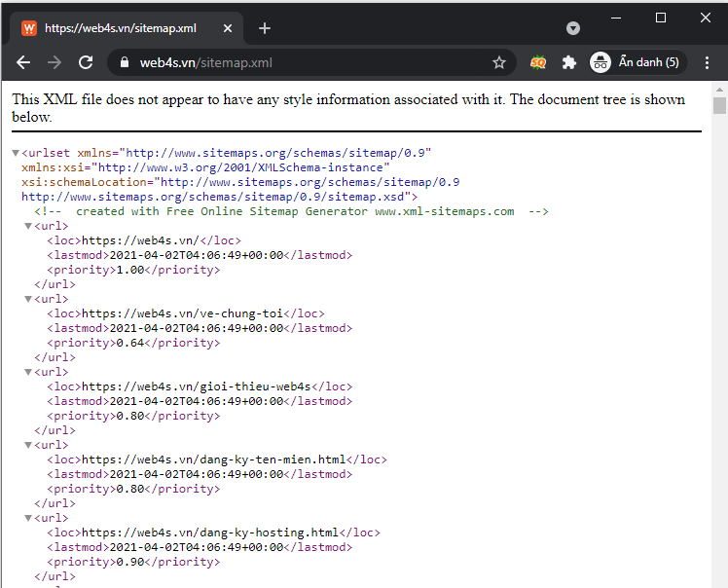Collapse the url node for ve-chung-toi
This screenshot has height=588, width=728.
pyautogui.click(x=28, y=299)
